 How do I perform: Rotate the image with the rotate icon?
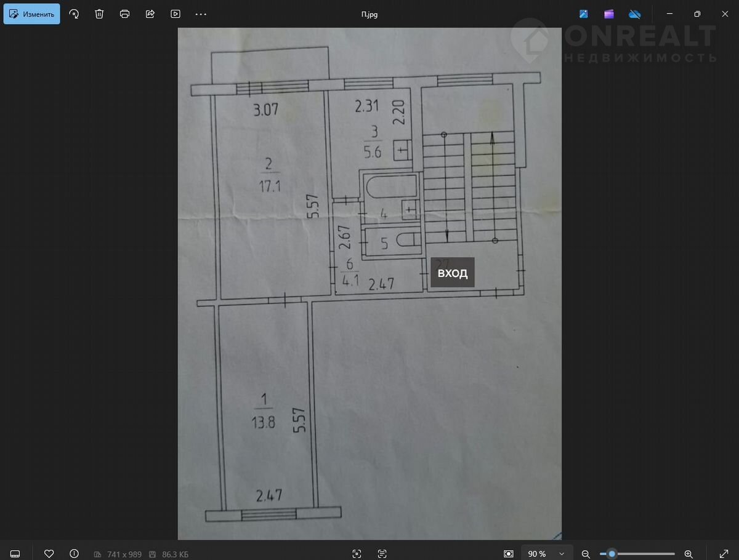coord(74,14)
